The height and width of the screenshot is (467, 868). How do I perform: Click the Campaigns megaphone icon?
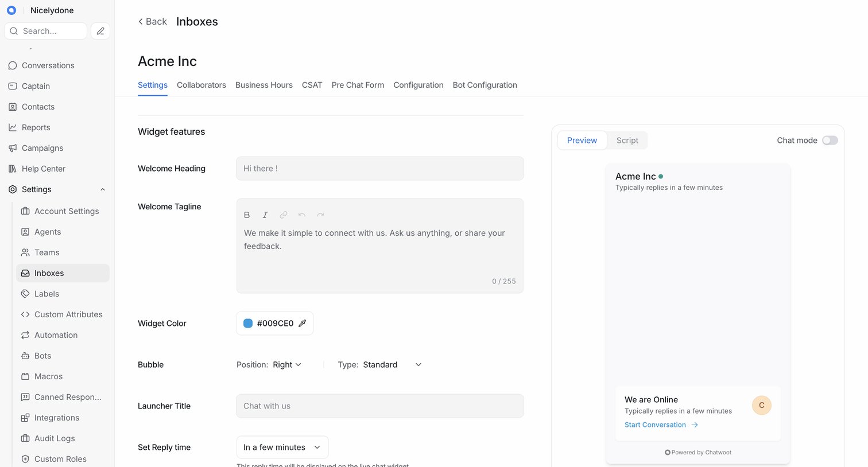coord(13,148)
